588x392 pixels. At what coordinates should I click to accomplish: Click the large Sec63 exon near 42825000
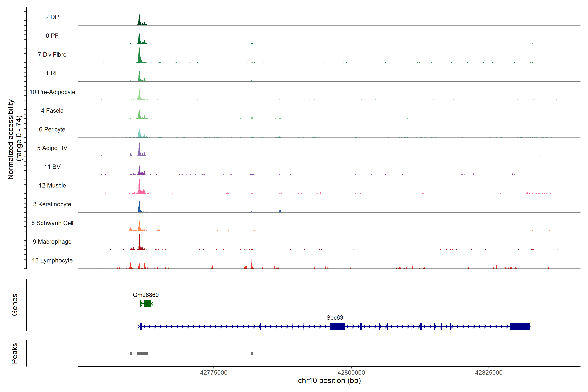[x=520, y=326]
